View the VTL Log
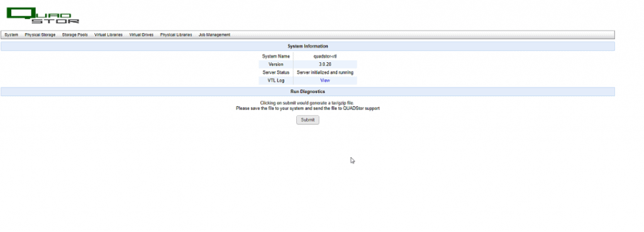The height and width of the screenshot is (232, 644). pos(325,80)
